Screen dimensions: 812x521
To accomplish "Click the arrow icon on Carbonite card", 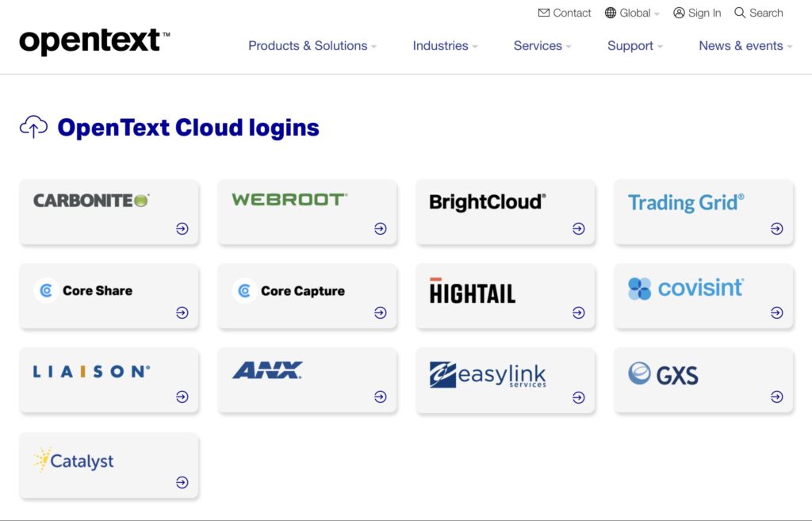I will click(x=182, y=228).
